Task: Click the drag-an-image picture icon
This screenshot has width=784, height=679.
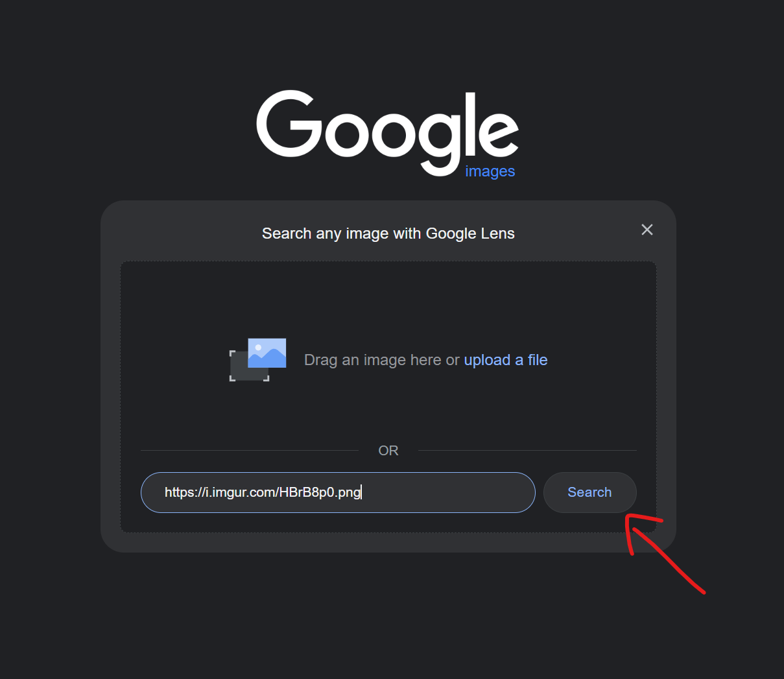Action: tap(258, 360)
